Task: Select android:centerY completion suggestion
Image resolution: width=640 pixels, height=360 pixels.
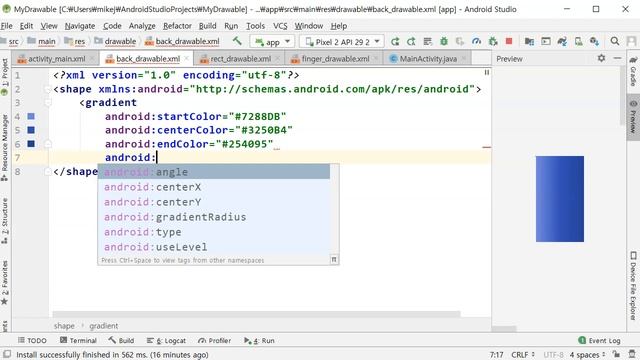Action: click(213, 202)
